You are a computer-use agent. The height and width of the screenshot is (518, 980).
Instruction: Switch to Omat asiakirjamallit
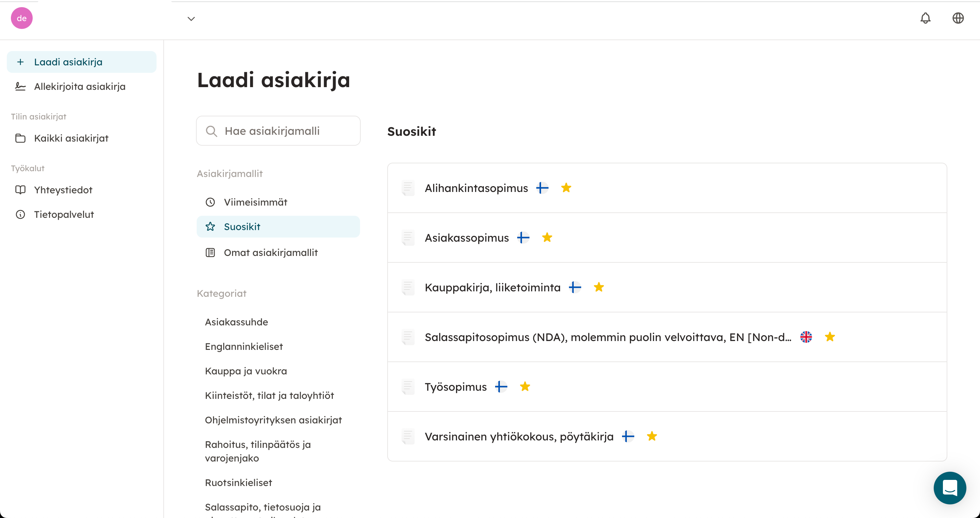pos(271,252)
